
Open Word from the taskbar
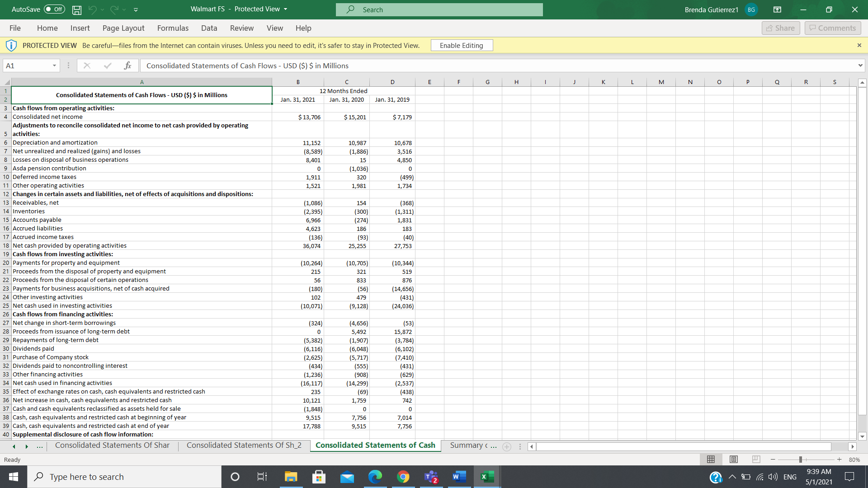pyautogui.click(x=459, y=477)
